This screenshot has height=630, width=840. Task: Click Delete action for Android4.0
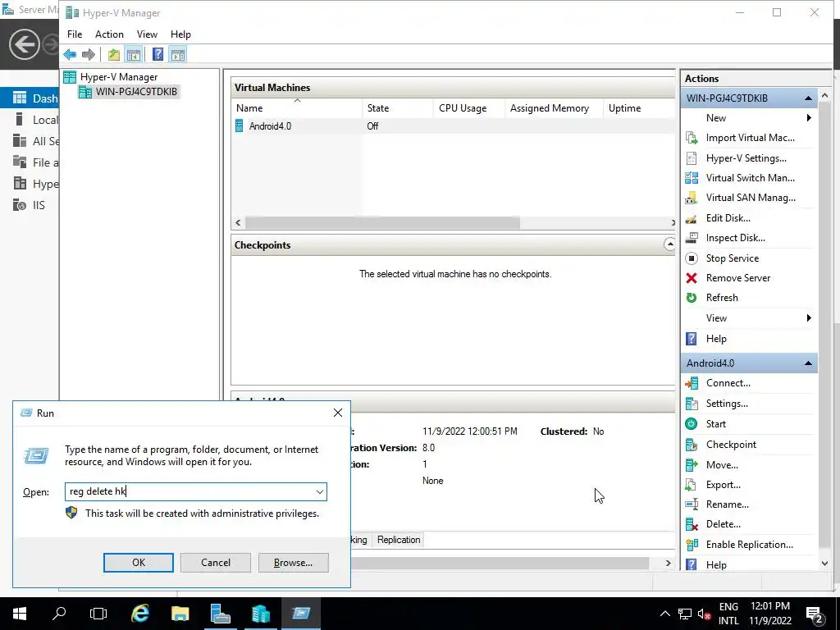click(724, 524)
